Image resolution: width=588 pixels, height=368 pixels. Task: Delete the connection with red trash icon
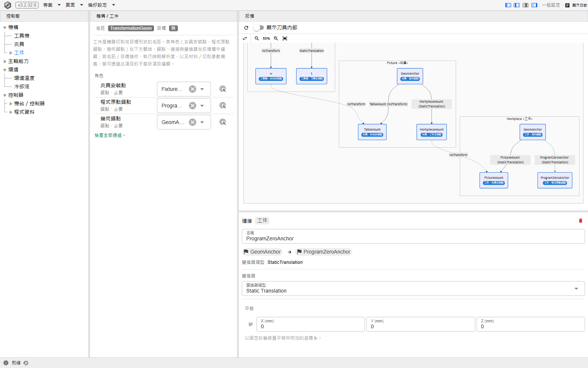click(581, 221)
